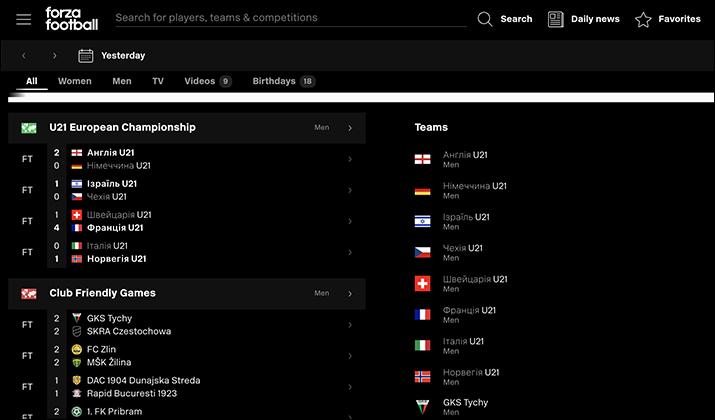The image size is (715, 420).
Task: Click 1. FK Pribram club crest
Action: coord(77,411)
